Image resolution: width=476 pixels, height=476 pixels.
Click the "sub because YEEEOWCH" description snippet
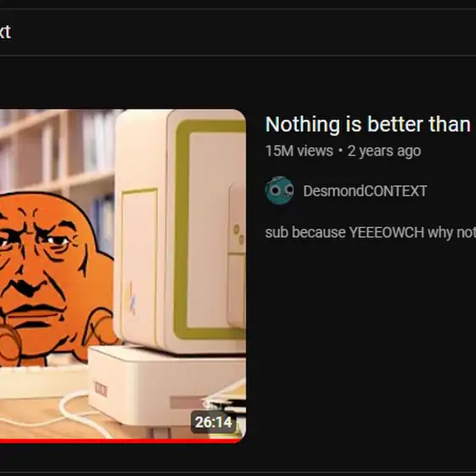pyautogui.click(x=370, y=233)
